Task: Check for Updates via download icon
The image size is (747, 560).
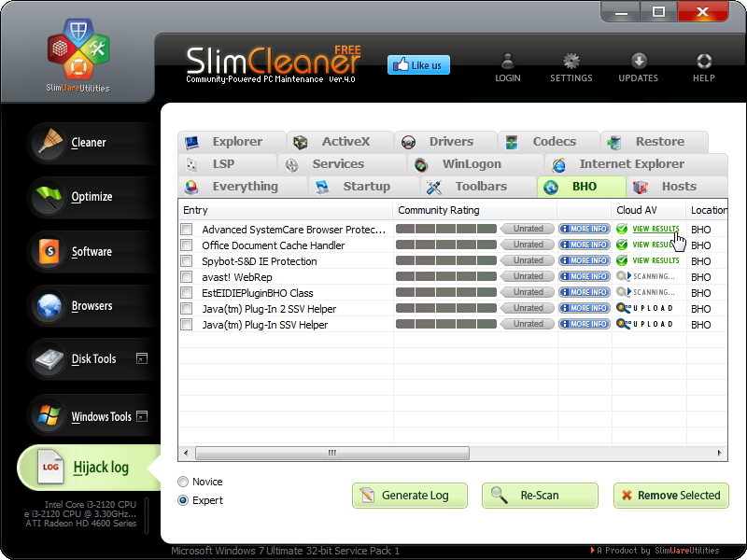Action: coord(639,61)
